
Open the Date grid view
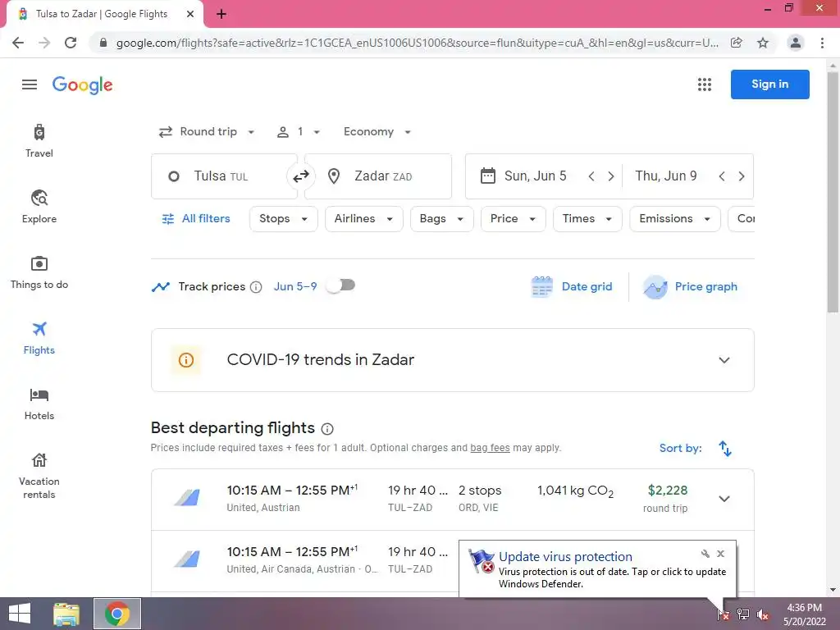coord(572,286)
